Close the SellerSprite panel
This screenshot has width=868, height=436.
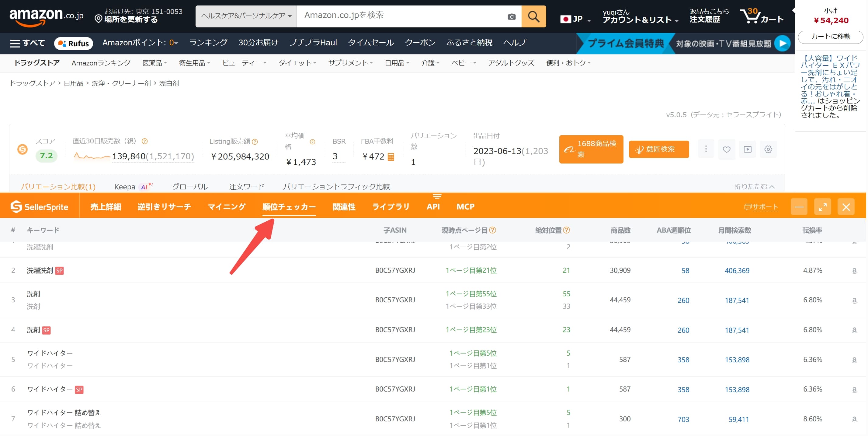point(847,207)
